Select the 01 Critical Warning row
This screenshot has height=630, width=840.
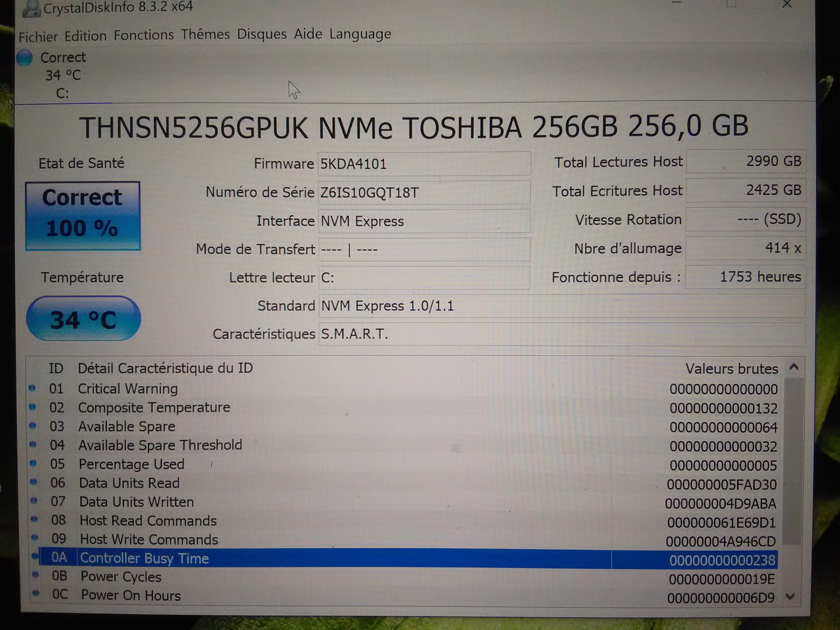tap(403, 389)
